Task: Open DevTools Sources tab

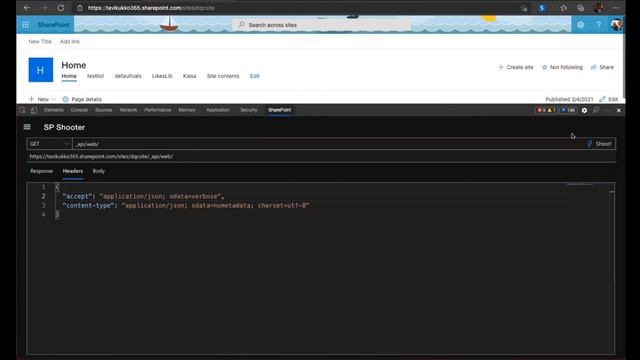Action: click(x=104, y=110)
